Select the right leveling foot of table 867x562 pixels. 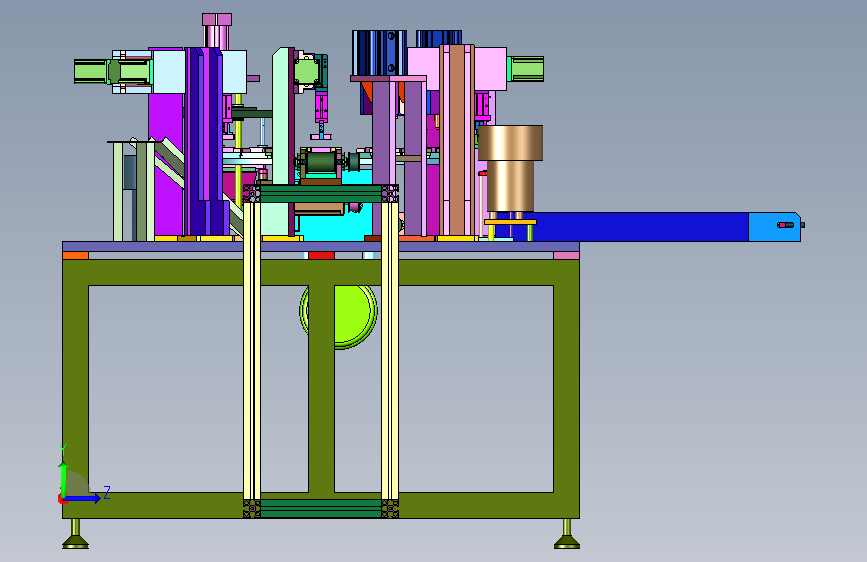(x=567, y=534)
